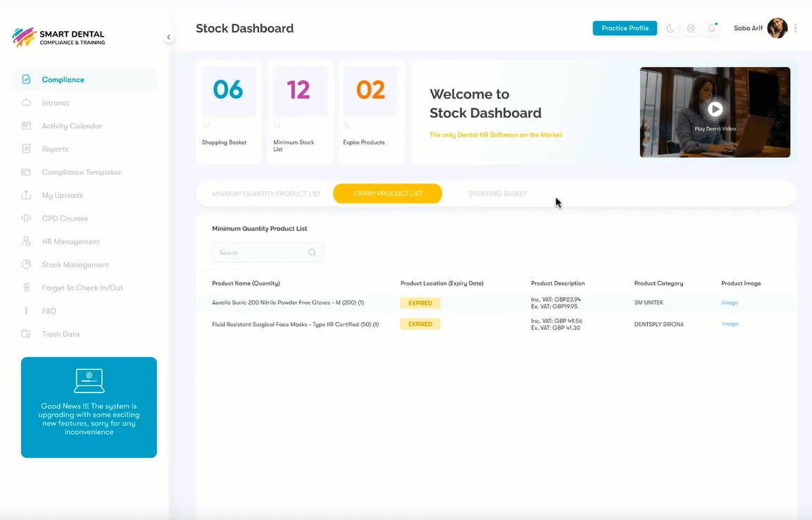Click the Compliance Templates card icon

[x=27, y=172]
